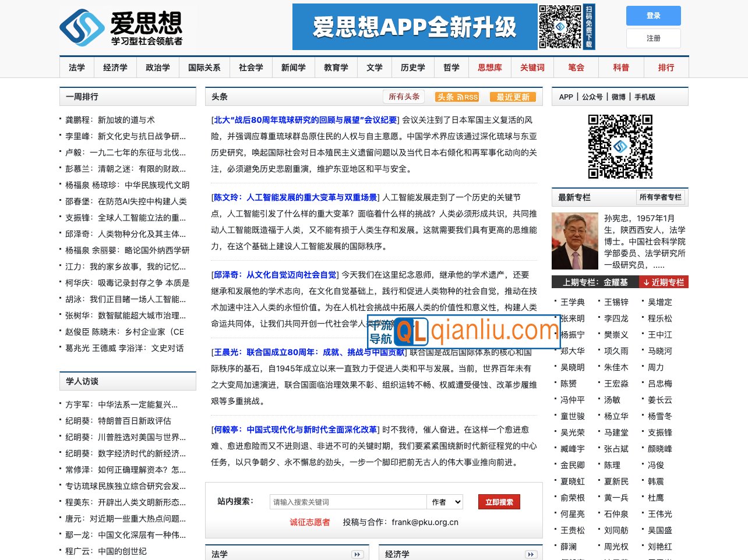
Task: Toggle 最近更新 view for headlines
Action: point(513,97)
